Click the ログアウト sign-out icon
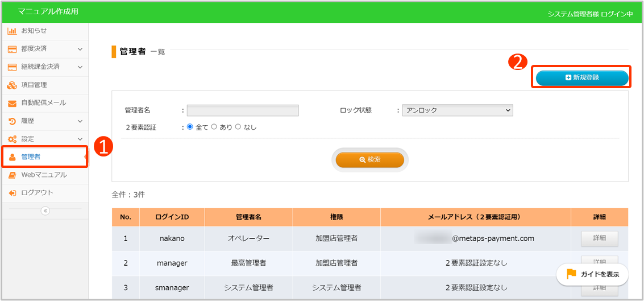 (x=12, y=193)
